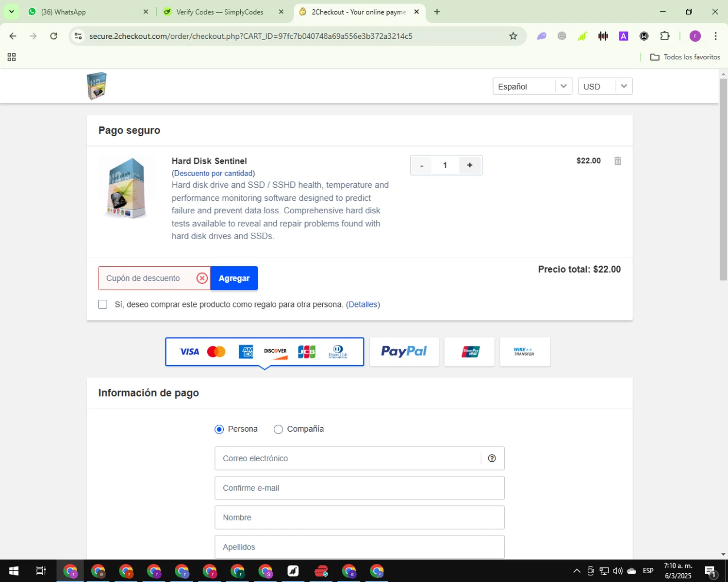This screenshot has width=728, height=582.
Task: Open volume control in system tray
Action: tap(618, 571)
